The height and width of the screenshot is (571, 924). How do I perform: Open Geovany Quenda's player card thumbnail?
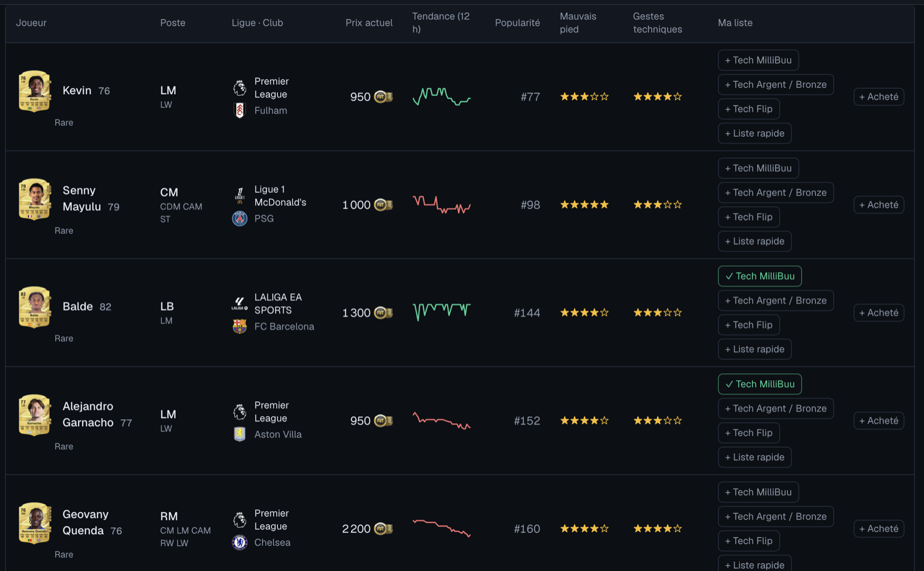point(35,523)
